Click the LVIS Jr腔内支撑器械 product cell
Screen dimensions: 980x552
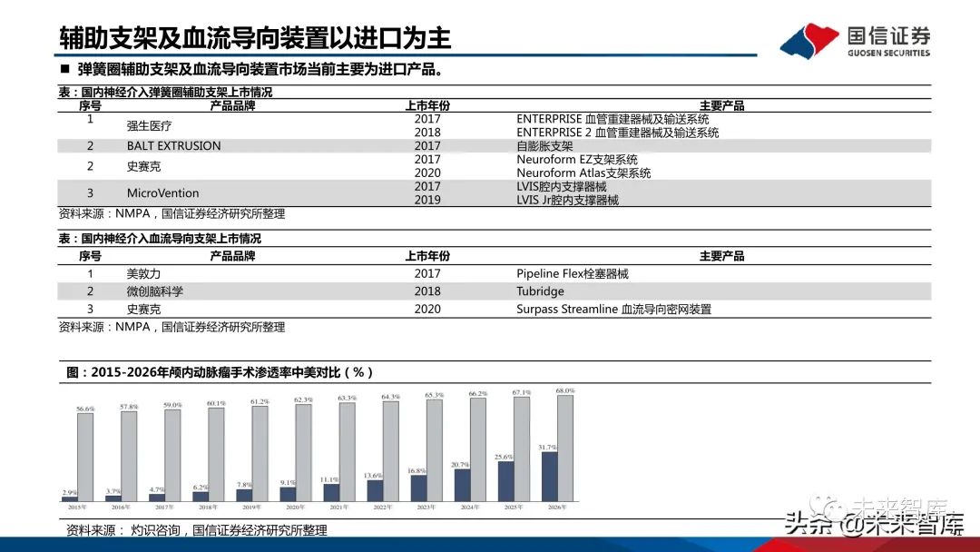tap(567, 200)
